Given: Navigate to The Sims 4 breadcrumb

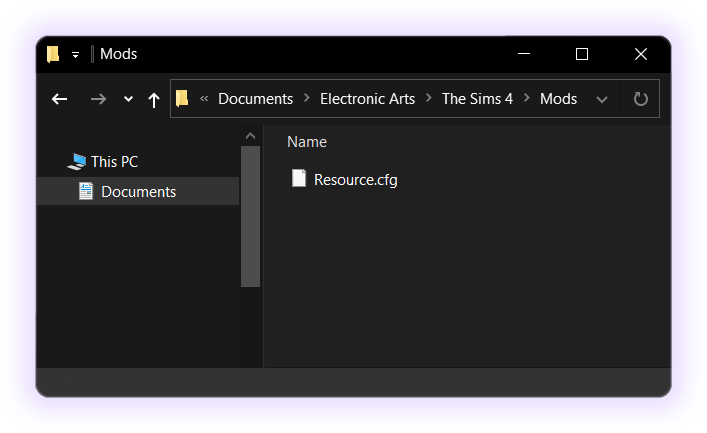Looking at the screenshot, I should [x=477, y=99].
